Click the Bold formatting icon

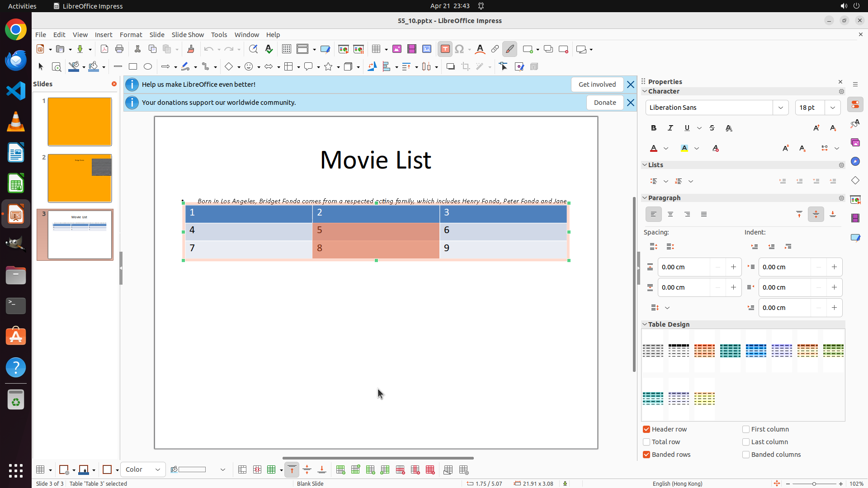tap(653, 128)
